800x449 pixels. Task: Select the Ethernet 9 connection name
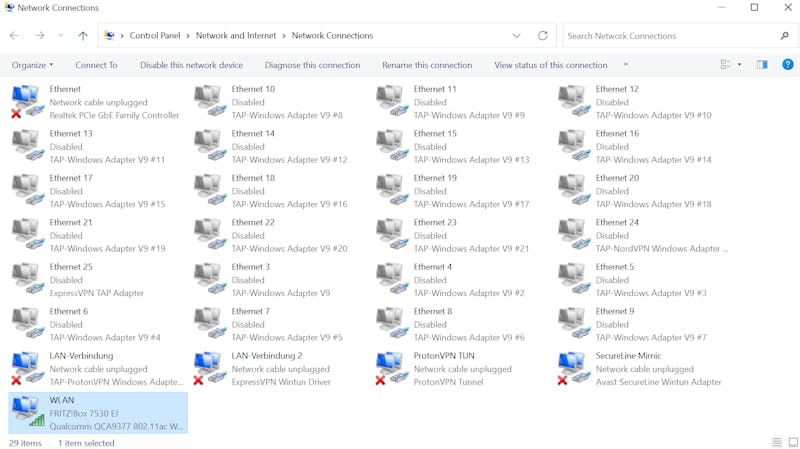(615, 311)
